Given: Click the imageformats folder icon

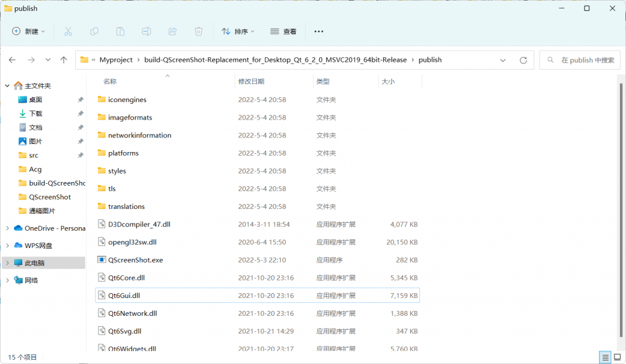Looking at the screenshot, I should coord(101,117).
